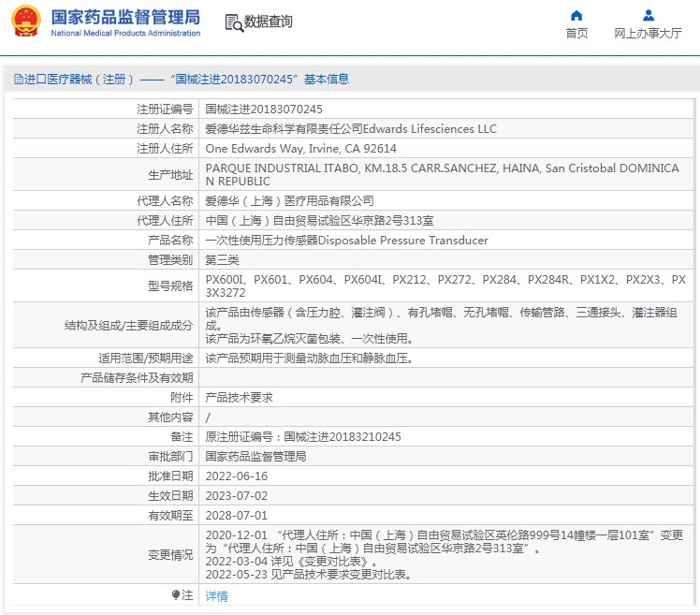
Task: Select the PX600I model specification cell
Action: click(x=445, y=286)
